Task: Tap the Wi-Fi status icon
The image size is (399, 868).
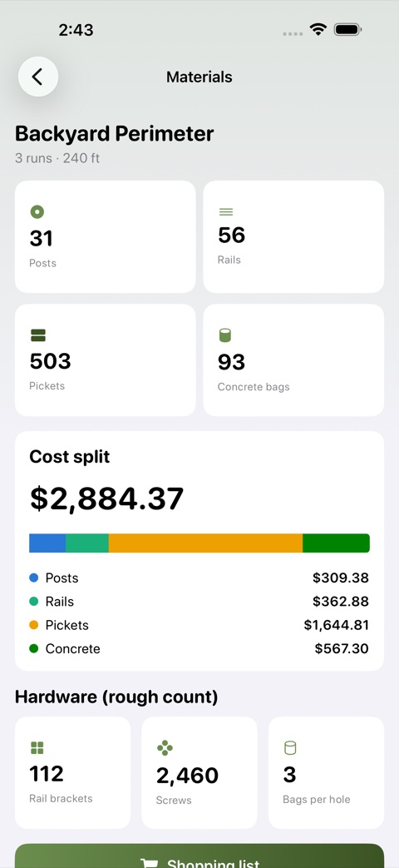Action: 318,29
